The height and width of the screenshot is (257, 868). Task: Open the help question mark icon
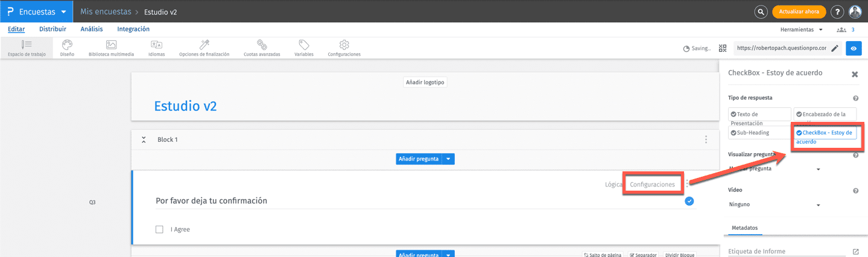tap(837, 11)
